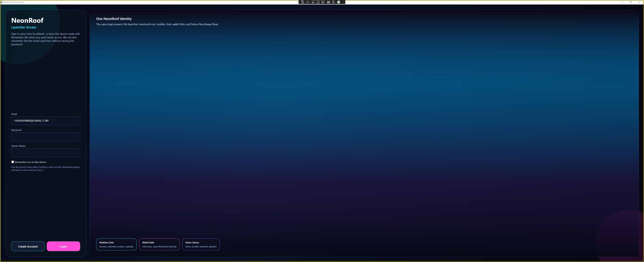
Task: Click the "Password" field label
Action: [16, 130]
